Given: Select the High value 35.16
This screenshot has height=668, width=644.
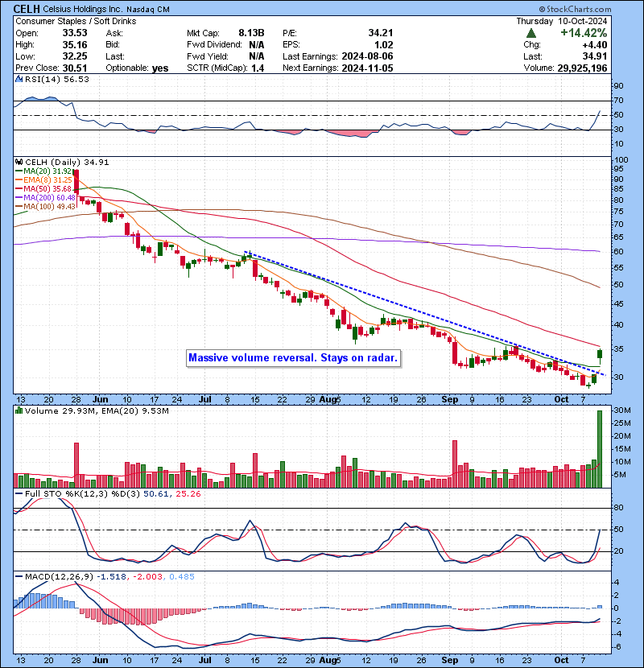Looking at the screenshot, I should pos(75,45).
